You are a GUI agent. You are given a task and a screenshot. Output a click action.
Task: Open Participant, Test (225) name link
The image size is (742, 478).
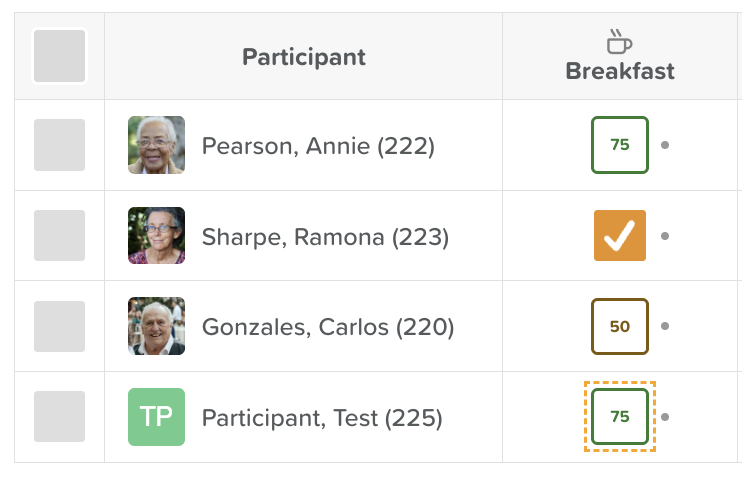(x=322, y=418)
